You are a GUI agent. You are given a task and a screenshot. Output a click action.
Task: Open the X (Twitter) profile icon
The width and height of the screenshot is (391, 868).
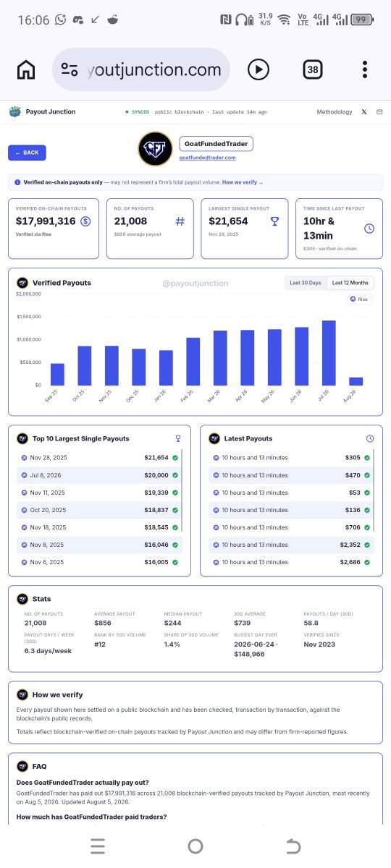[364, 112]
